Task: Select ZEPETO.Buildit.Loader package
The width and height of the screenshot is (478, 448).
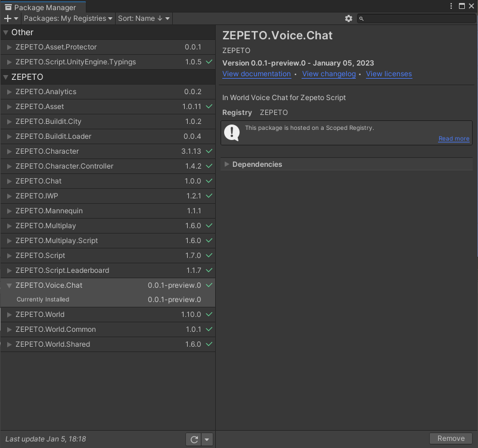Action: pos(108,136)
